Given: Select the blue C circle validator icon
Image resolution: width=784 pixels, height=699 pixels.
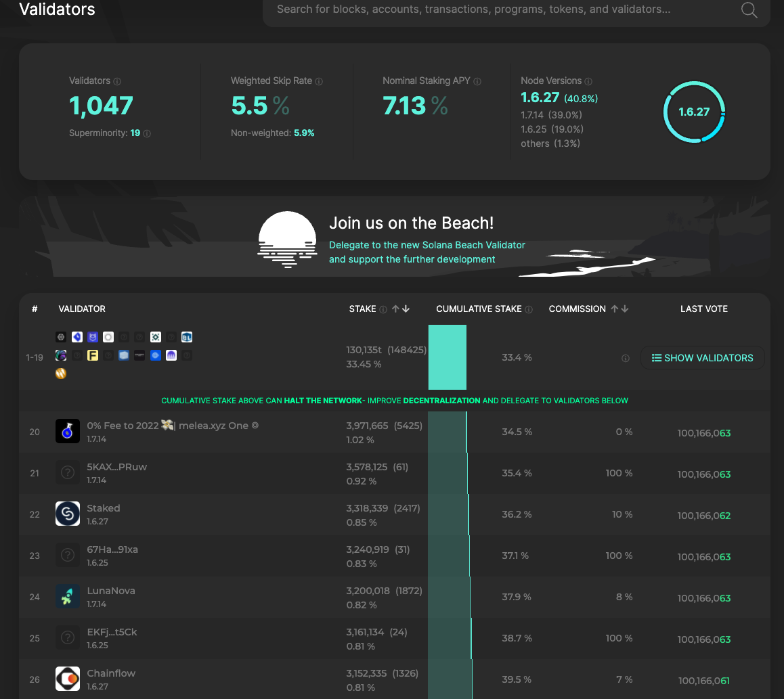Looking at the screenshot, I should (156, 355).
